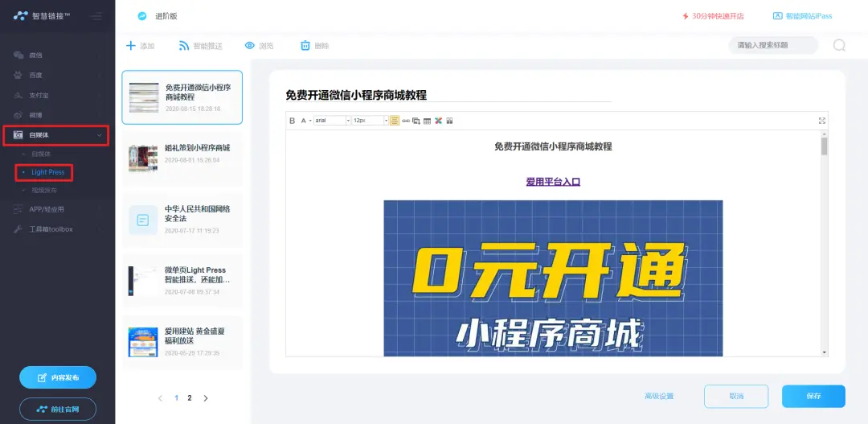Collapse the sidebar with the hamburger icon
868x424 pixels.
(96, 16)
